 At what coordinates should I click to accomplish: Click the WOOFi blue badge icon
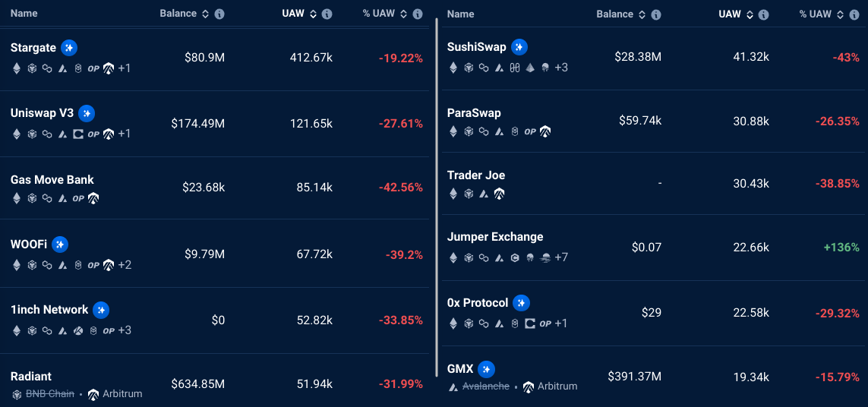click(60, 245)
